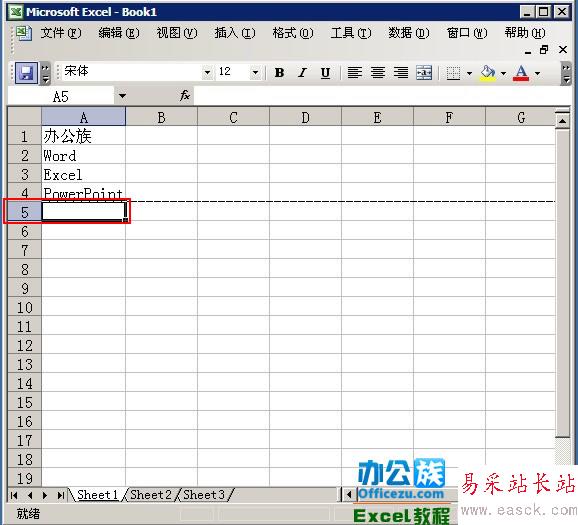Click Excel icon in title bar
This screenshot has height=525, width=578.
point(15,12)
